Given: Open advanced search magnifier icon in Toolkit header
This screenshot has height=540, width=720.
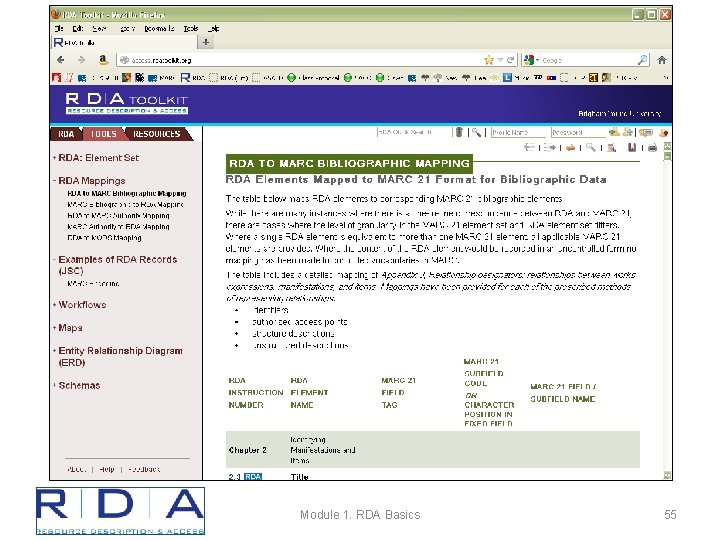Looking at the screenshot, I should pyautogui.click(x=476, y=132).
